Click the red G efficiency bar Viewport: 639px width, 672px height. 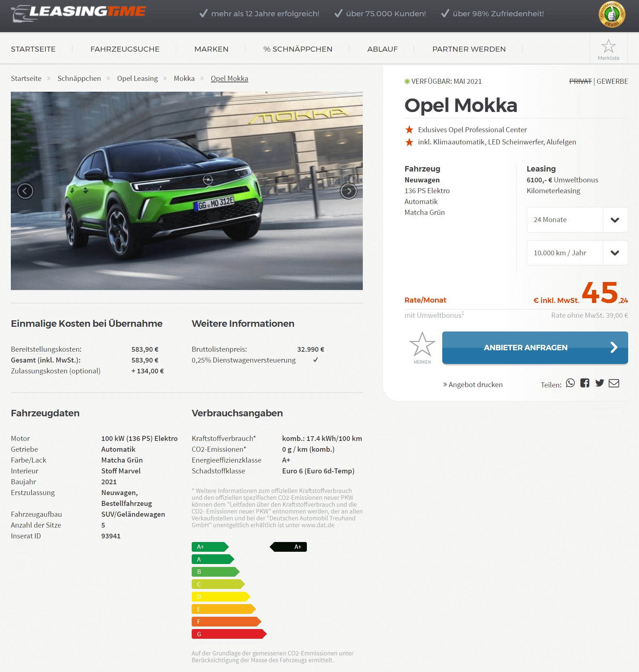coord(229,634)
